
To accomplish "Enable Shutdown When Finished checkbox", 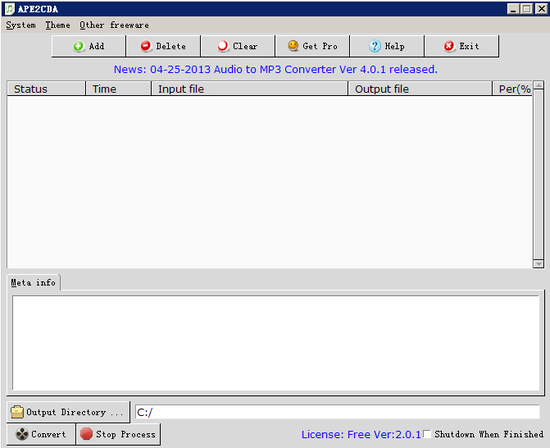I will point(427,434).
